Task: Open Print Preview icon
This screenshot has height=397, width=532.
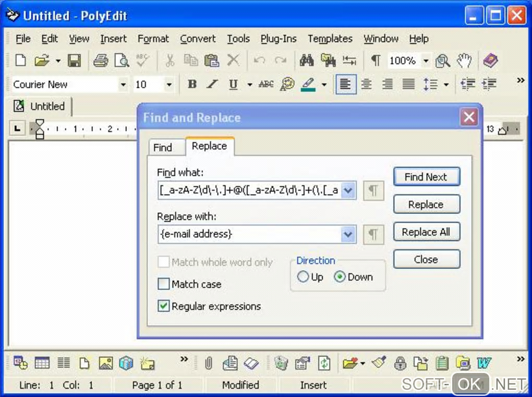Action: coord(122,61)
